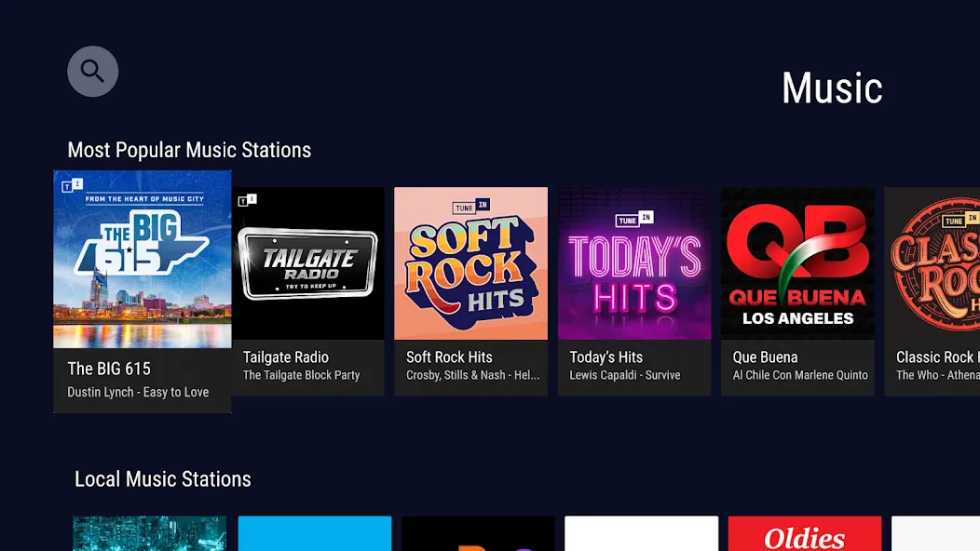980x551 pixels.
Task: Click 'Today's Hits' station title
Action: coord(606,357)
